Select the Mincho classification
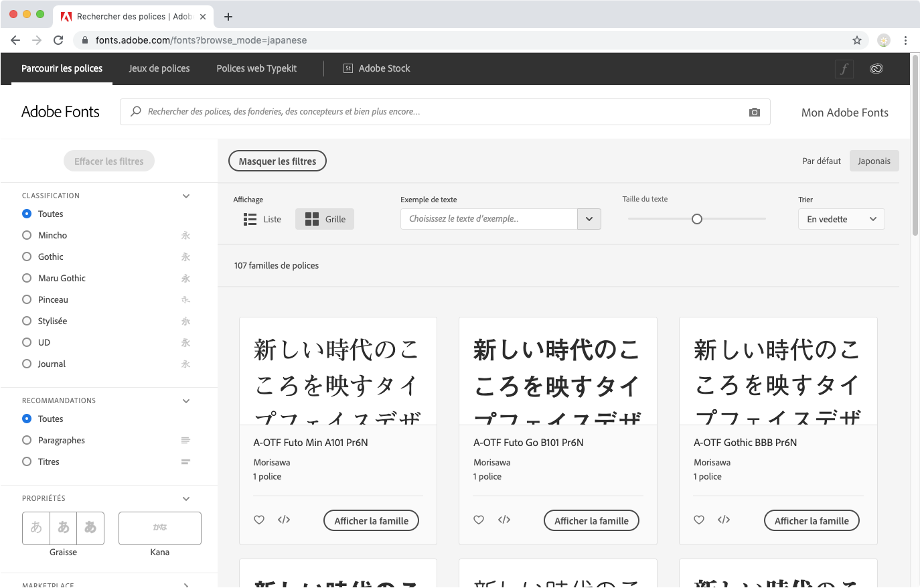920x588 pixels. (27, 235)
